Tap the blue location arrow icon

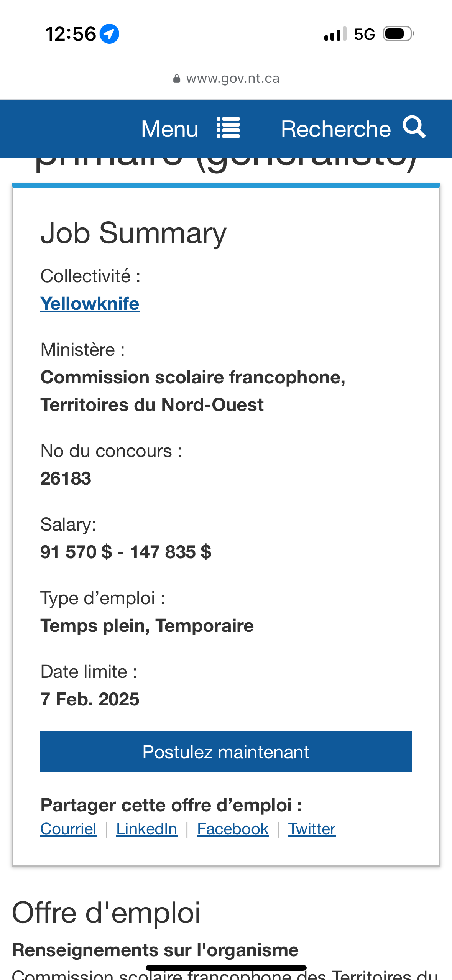[x=109, y=34]
